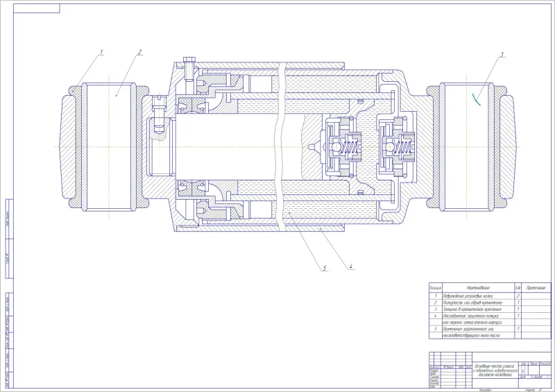Click quantity cell '2' in the table's first row
The width and height of the screenshot is (555, 392).
tap(518, 296)
